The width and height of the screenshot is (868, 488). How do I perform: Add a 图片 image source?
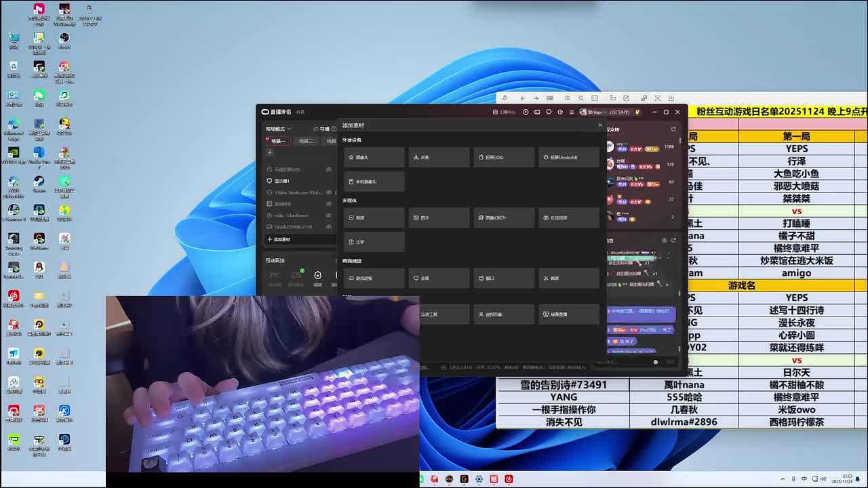click(439, 218)
